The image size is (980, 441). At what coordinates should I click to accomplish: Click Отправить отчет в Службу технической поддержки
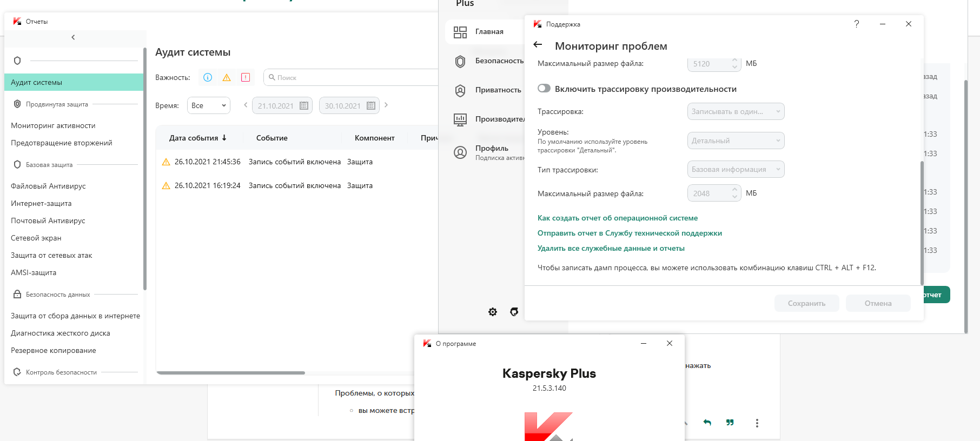(630, 233)
